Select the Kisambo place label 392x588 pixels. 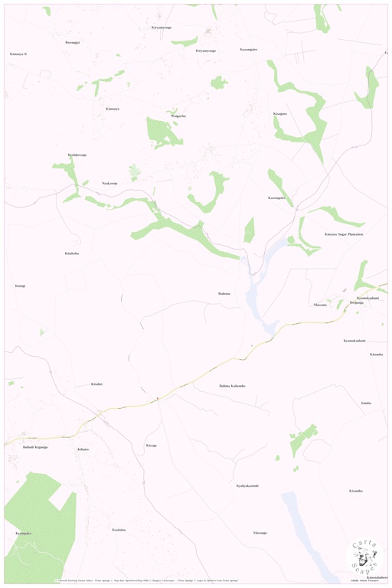click(355, 491)
